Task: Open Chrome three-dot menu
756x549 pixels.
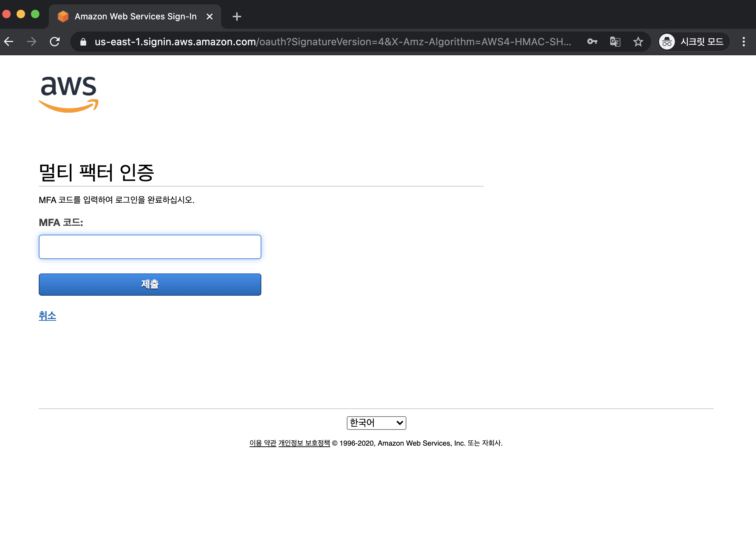Action: (743, 42)
